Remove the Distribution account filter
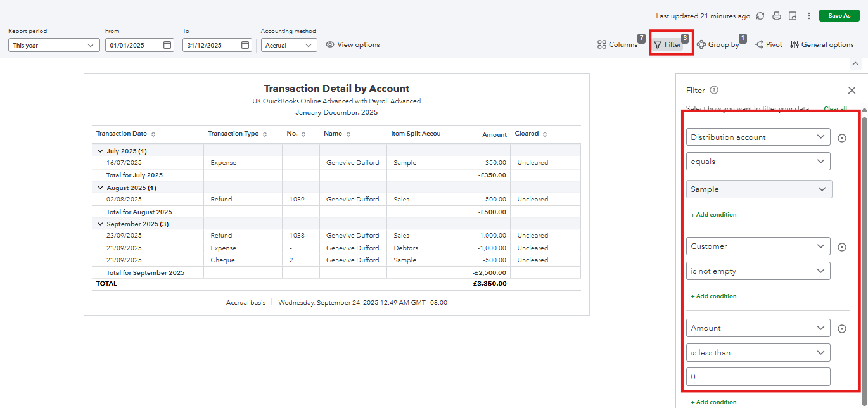 (x=842, y=137)
